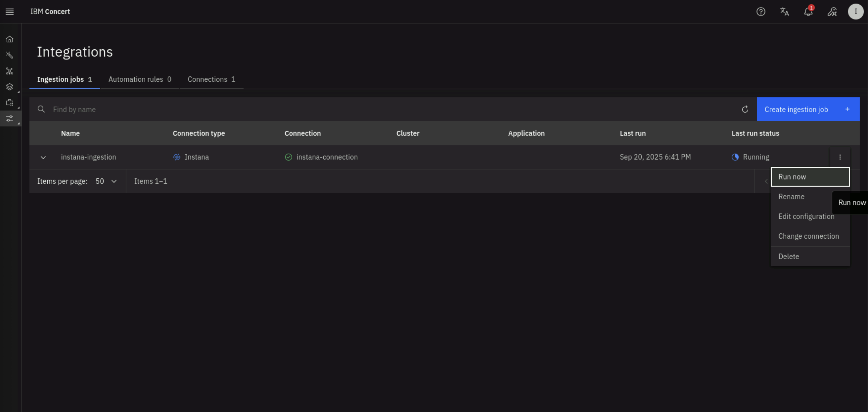Switch to the Connections tab
868x412 pixels.
pos(211,79)
